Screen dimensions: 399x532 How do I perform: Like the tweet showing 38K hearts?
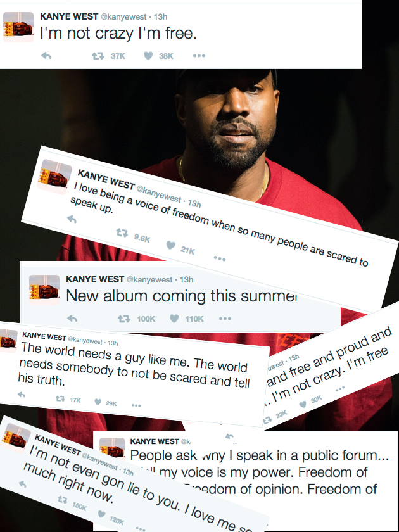[148, 56]
